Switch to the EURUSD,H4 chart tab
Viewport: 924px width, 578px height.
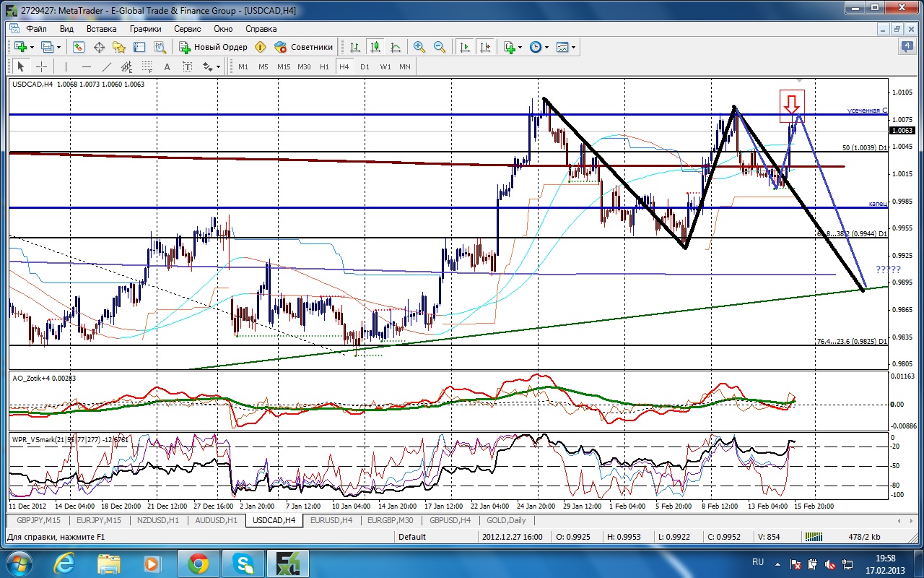(331, 520)
